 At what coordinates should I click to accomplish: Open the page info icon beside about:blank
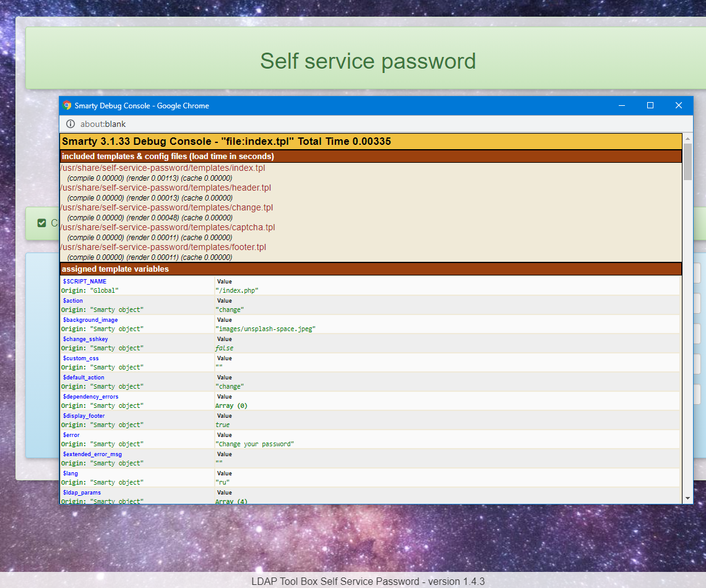click(70, 124)
